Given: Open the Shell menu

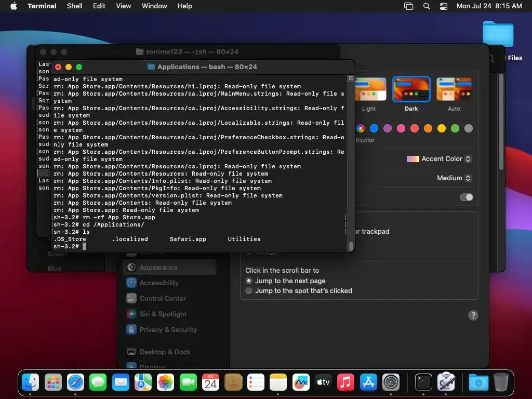Looking at the screenshot, I should pos(75,6).
